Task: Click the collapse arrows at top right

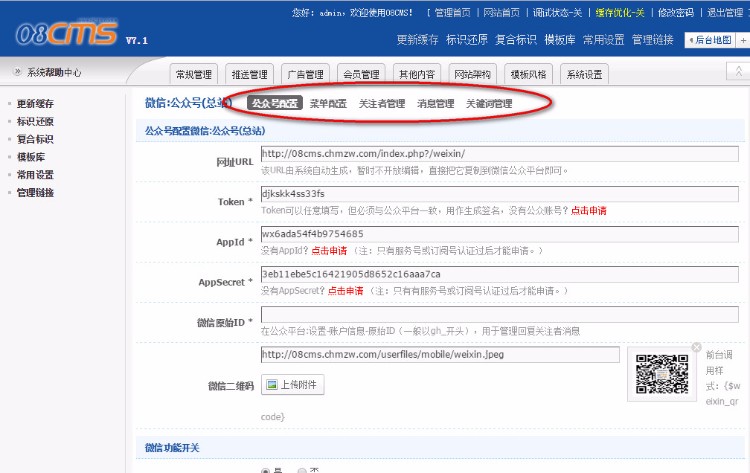Action: [x=739, y=71]
